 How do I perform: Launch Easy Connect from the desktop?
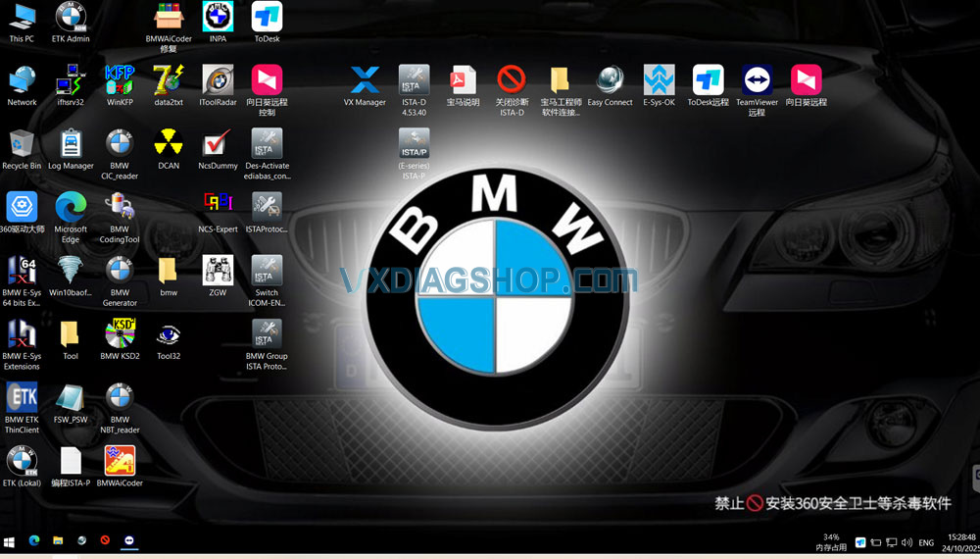click(x=610, y=80)
